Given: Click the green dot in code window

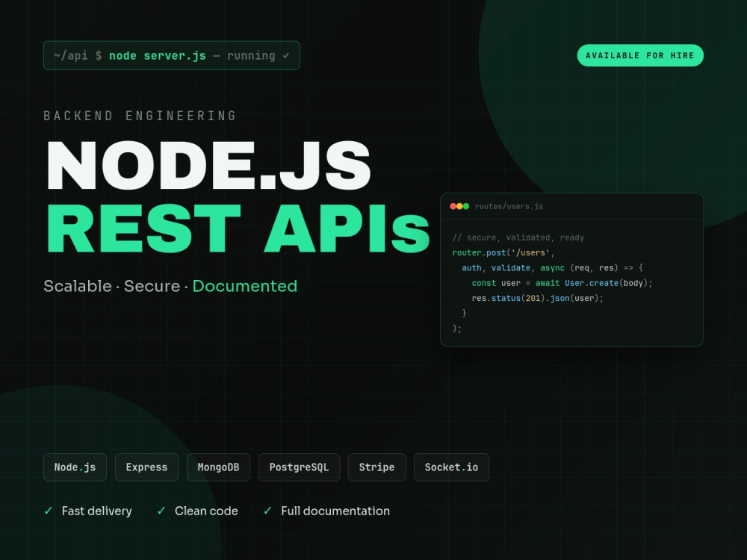Looking at the screenshot, I should tap(466, 206).
